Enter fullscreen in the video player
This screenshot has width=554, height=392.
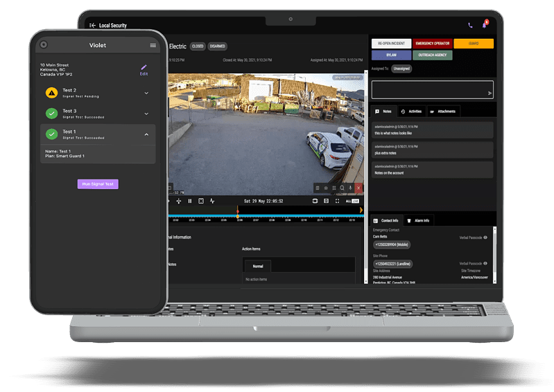point(337,201)
